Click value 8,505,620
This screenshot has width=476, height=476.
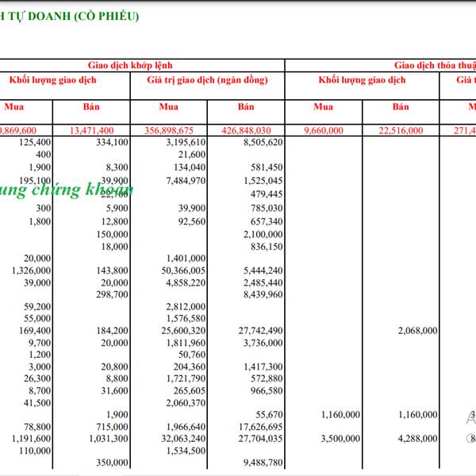click(263, 142)
